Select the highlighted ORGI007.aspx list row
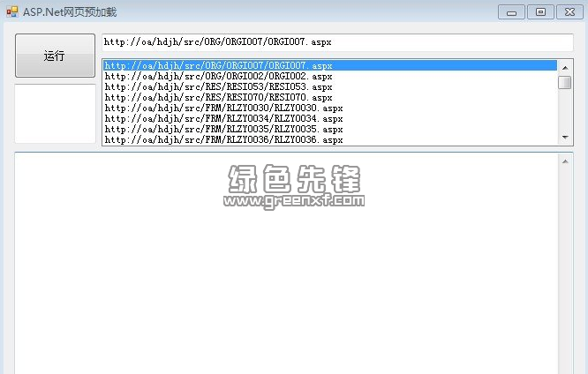The image size is (588, 374). click(x=330, y=65)
